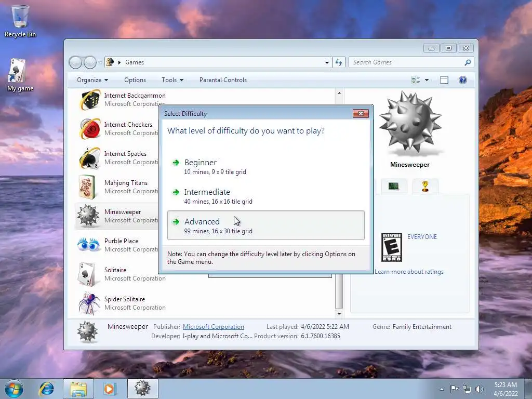Choose Beginner difficulty option
Image resolution: width=532 pixels, height=399 pixels.
click(265, 167)
